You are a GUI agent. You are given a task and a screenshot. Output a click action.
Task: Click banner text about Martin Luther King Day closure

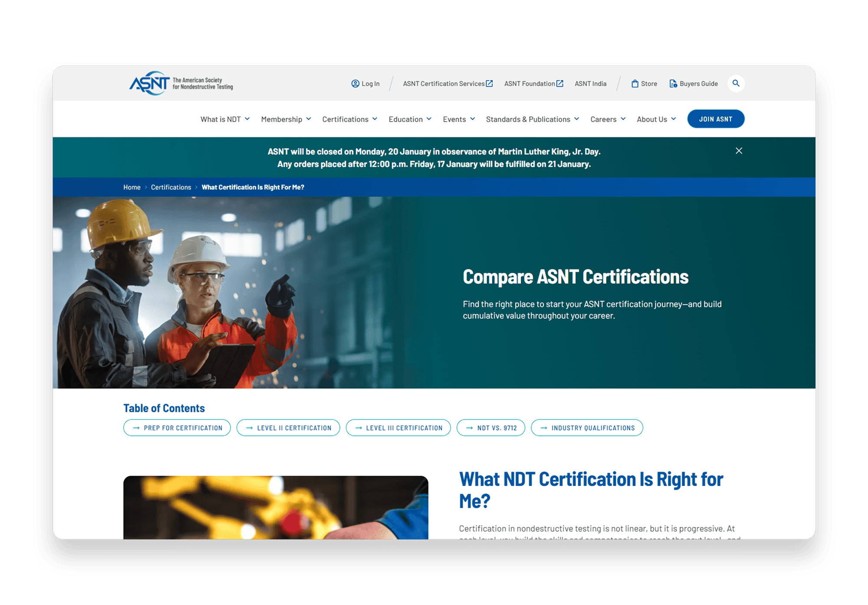click(434, 158)
